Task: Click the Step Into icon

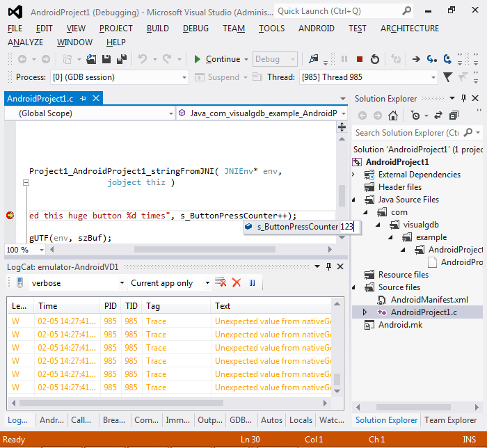Action: point(432,59)
